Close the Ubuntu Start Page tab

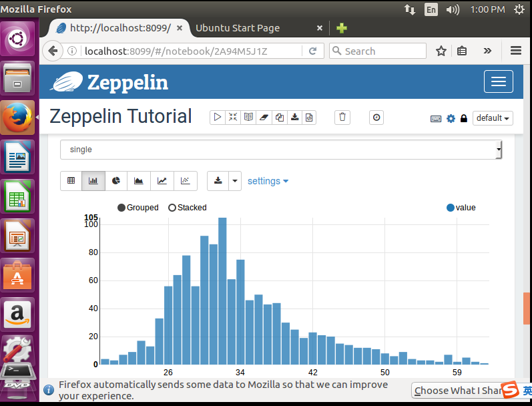click(x=320, y=28)
